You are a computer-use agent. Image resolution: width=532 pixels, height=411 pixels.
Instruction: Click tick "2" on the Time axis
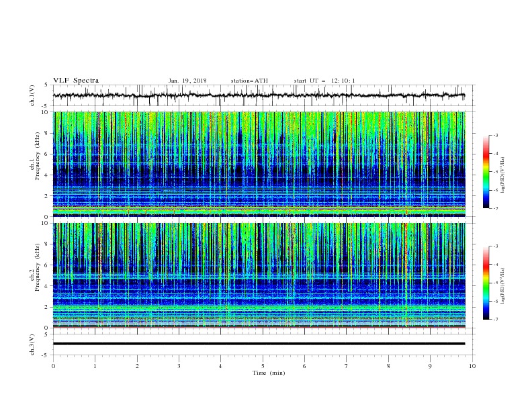(137, 366)
